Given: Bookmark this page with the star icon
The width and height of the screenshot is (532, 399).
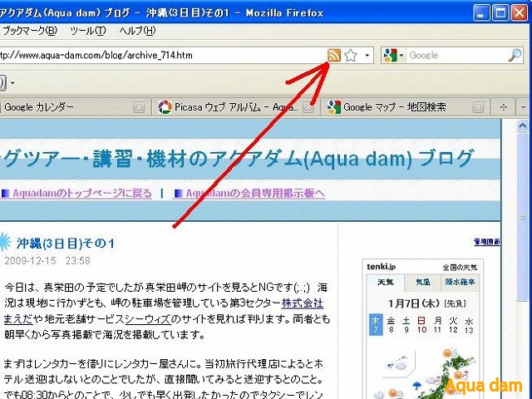Looking at the screenshot, I should pyautogui.click(x=351, y=55).
